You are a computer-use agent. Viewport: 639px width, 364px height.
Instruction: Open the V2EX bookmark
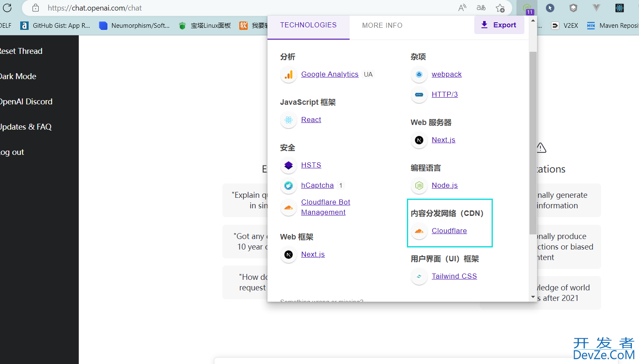pos(565,26)
